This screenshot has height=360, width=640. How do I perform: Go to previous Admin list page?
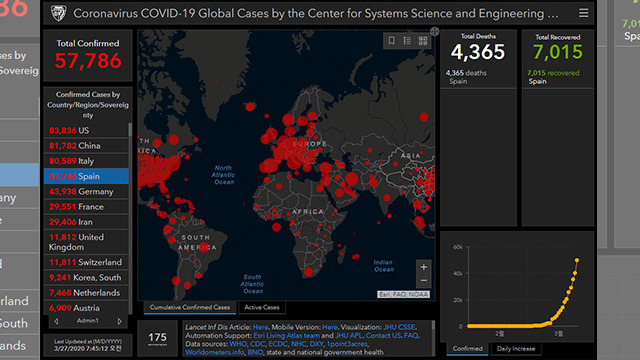(x=56, y=321)
